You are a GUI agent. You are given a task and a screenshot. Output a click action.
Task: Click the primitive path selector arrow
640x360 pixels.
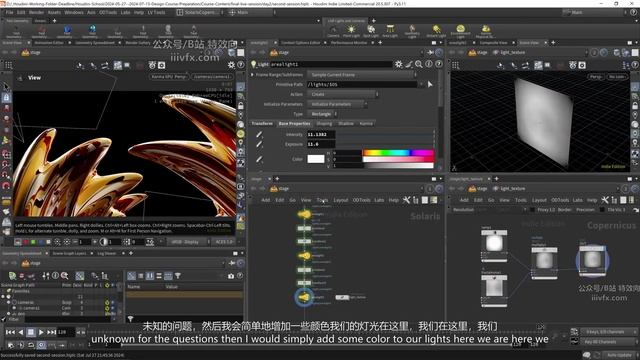(x=430, y=84)
